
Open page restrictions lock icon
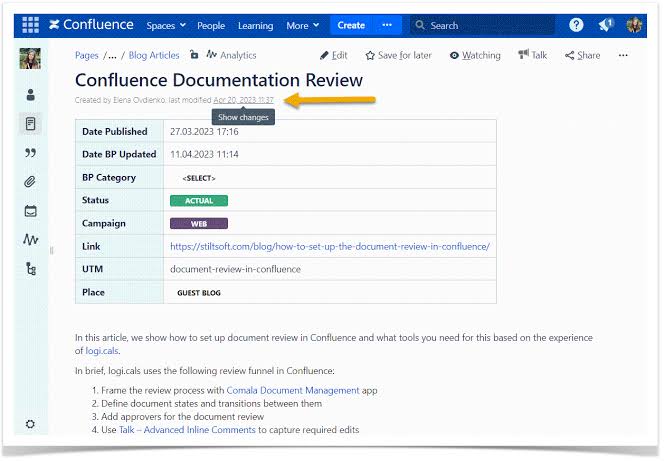(194, 55)
